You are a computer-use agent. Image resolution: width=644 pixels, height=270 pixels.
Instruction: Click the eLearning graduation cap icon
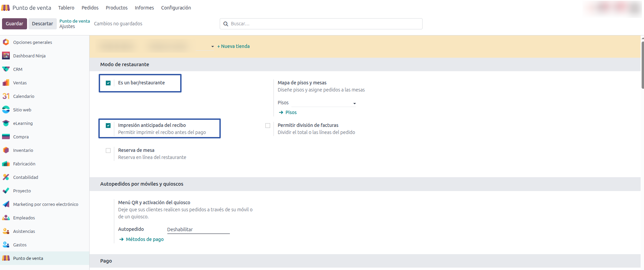6,123
